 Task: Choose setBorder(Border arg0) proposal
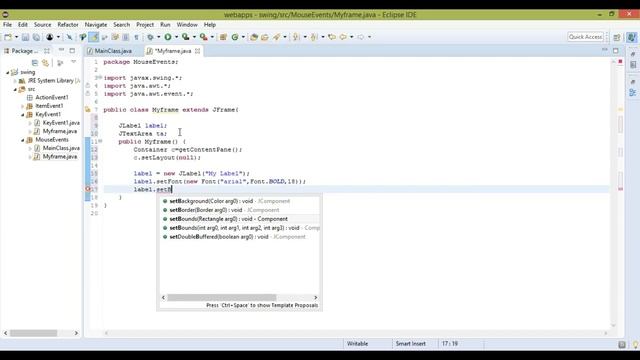[x=240, y=210]
